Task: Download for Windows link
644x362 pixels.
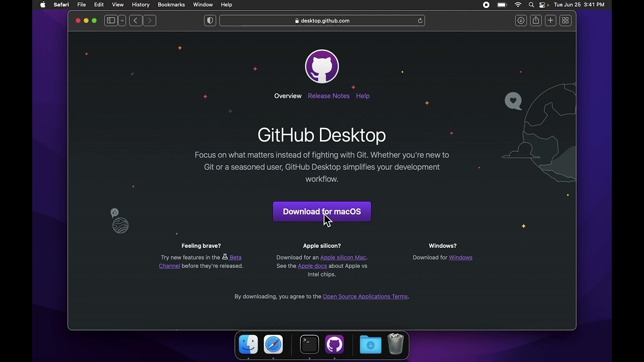Action: tap(460, 257)
